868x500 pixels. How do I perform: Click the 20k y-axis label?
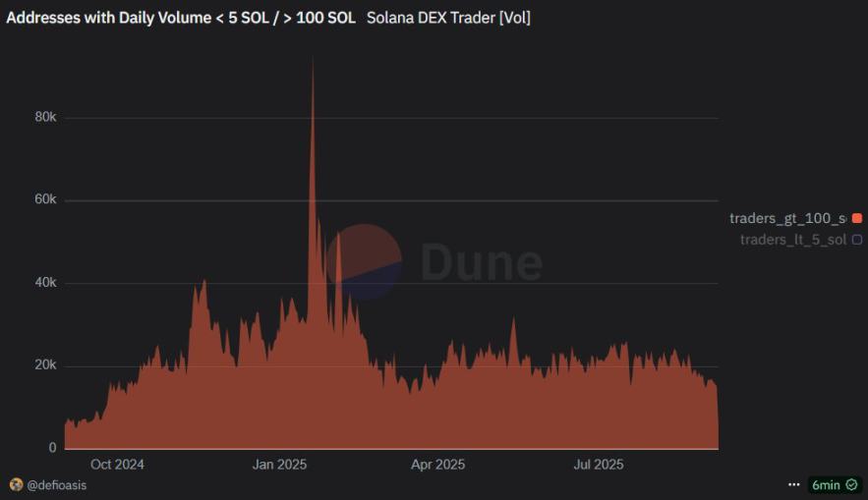point(45,365)
